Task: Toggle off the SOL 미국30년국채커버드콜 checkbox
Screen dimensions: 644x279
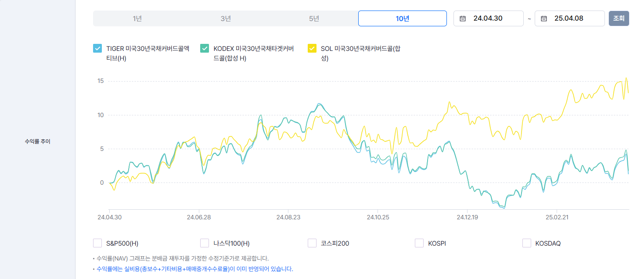Action: 312,48
